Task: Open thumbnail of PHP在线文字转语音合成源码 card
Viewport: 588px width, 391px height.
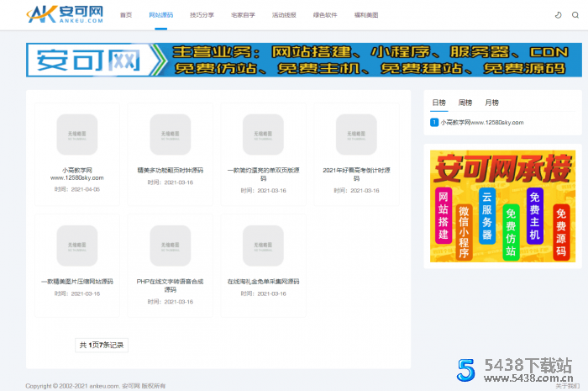Action: click(171, 246)
